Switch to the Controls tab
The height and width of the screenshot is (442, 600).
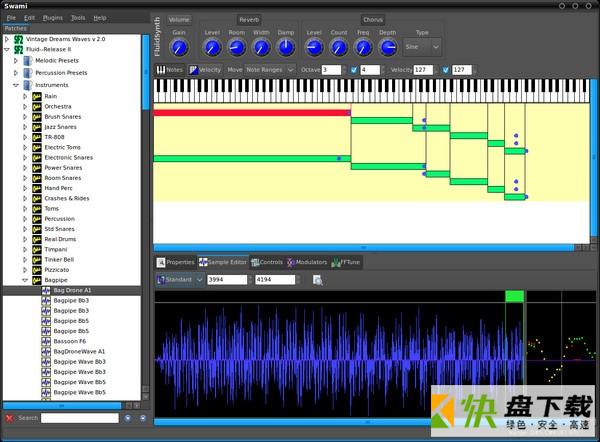[x=267, y=262]
